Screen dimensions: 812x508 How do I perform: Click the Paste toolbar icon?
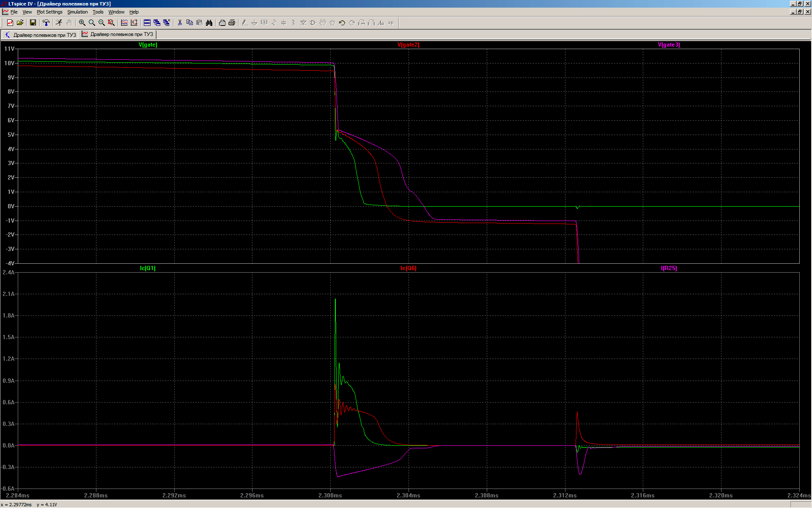coord(199,23)
